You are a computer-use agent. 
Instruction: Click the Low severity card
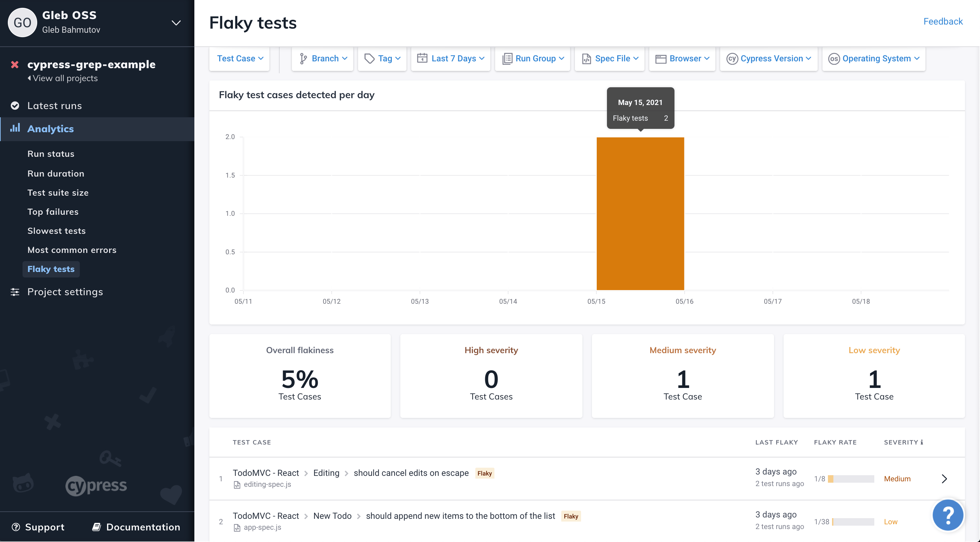pos(874,376)
